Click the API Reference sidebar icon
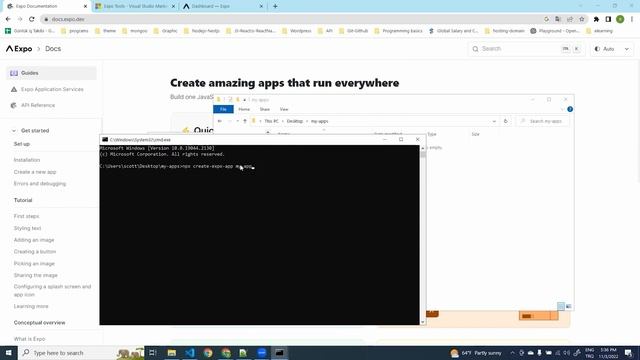The width and height of the screenshot is (640, 360). click(x=13, y=105)
